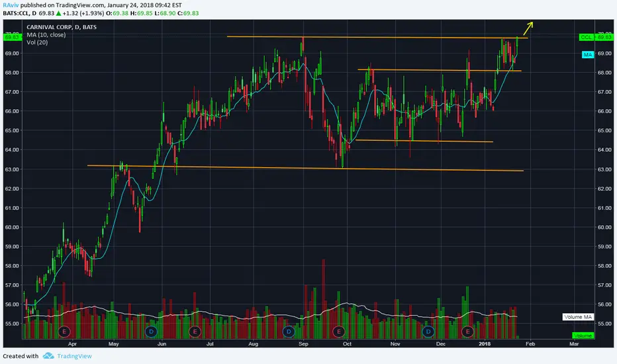Click the high value H:69.85
This screenshot has width=617, height=364.
point(141,13)
